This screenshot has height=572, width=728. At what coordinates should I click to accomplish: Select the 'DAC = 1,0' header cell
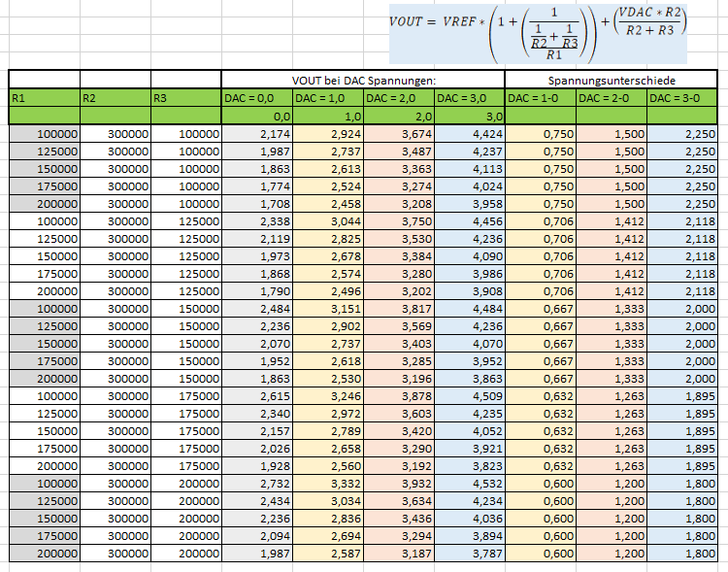[x=328, y=98]
